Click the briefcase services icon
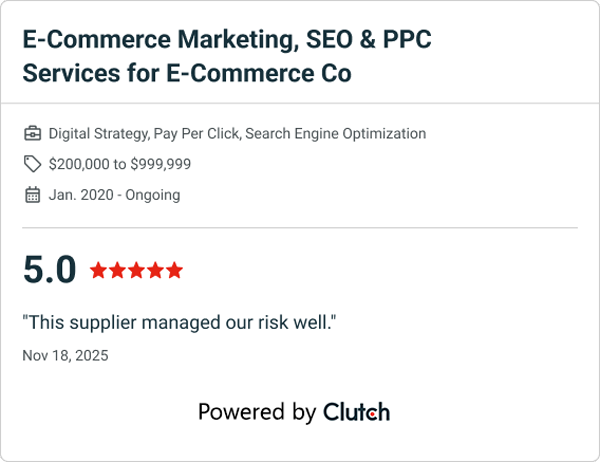Screen dimensions: 600x462 (x=32, y=134)
